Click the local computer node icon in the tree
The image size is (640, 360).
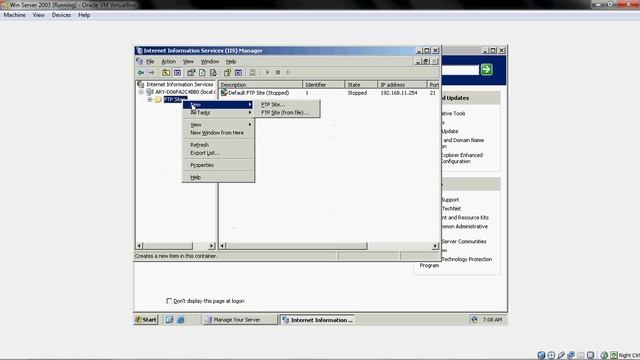(150, 92)
